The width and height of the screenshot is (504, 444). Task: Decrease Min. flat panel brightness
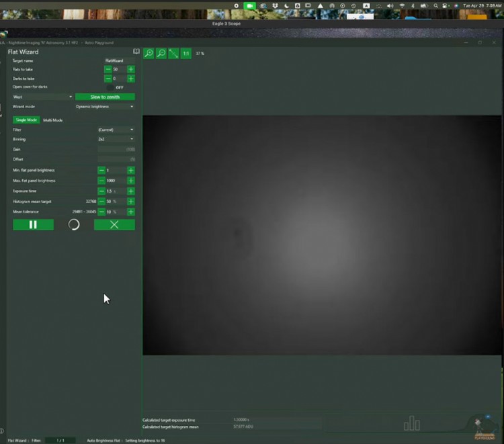pyautogui.click(x=101, y=170)
